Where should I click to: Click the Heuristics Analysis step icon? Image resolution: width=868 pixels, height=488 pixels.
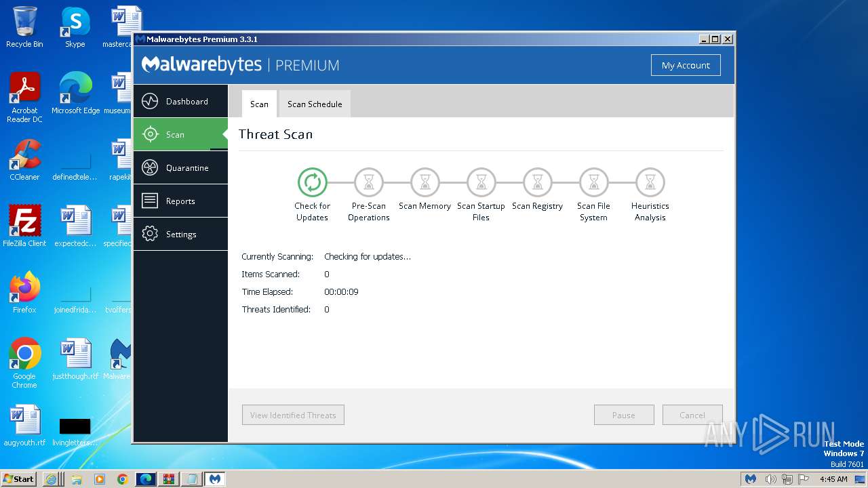[650, 182]
